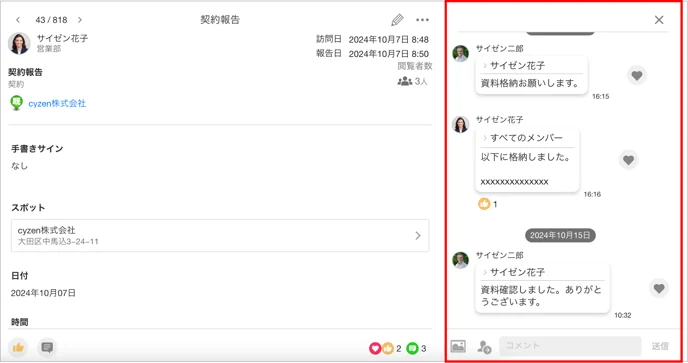Go to the next report arrow
The height and width of the screenshot is (363, 688).
[80, 20]
